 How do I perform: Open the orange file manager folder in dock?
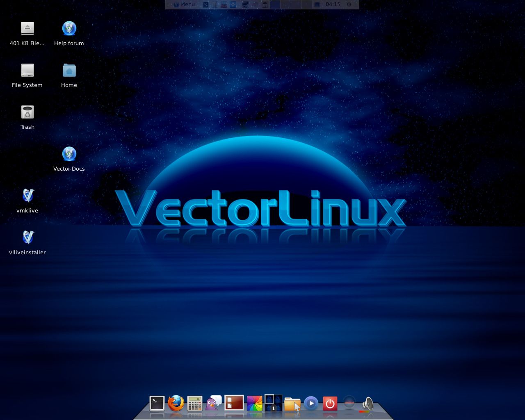coord(292,404)
